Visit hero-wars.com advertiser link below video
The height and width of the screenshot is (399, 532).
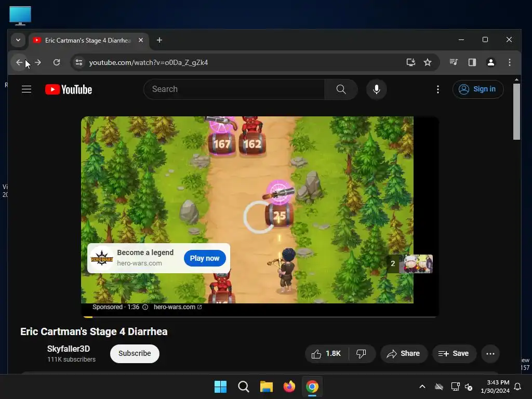178,307
